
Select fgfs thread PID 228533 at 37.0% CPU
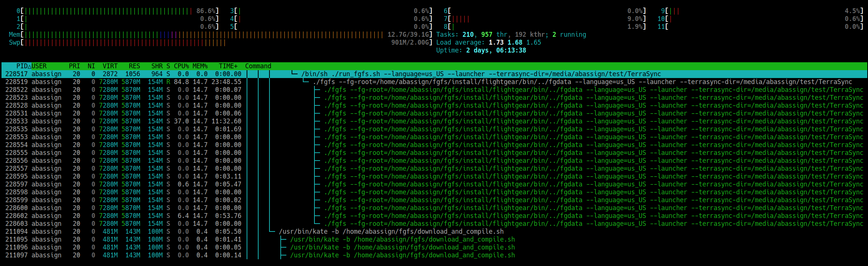tap(434, 121)
